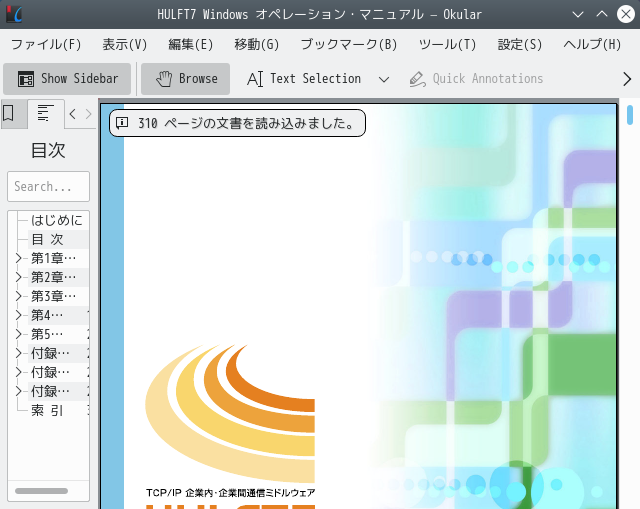Open the 表示(V) menu
640x509 pixels.
(124, 44)
